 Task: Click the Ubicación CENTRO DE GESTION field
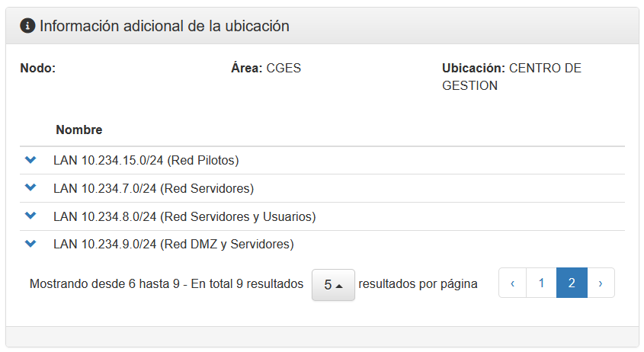coord(511,77)
